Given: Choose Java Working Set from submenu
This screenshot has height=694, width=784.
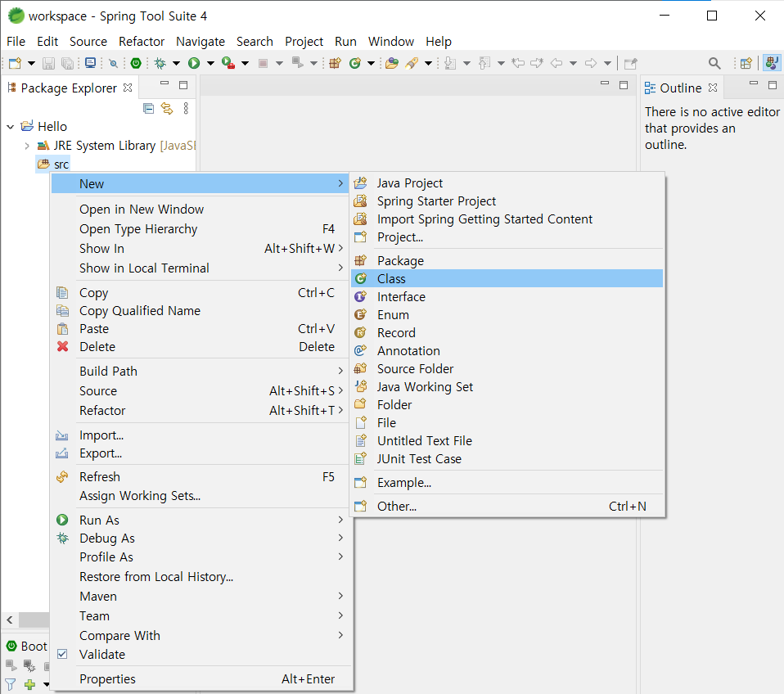Looking at the screenshot, I should tap(507, 386).
